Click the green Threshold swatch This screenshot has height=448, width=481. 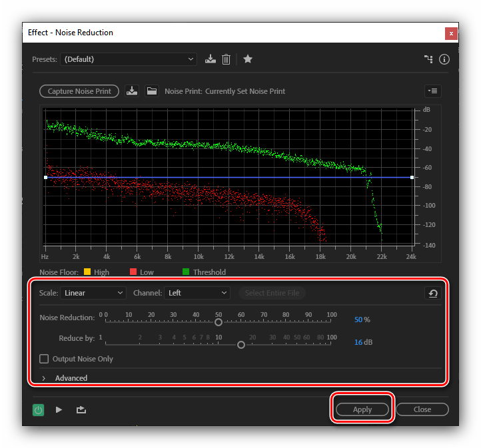pos(186,272)
